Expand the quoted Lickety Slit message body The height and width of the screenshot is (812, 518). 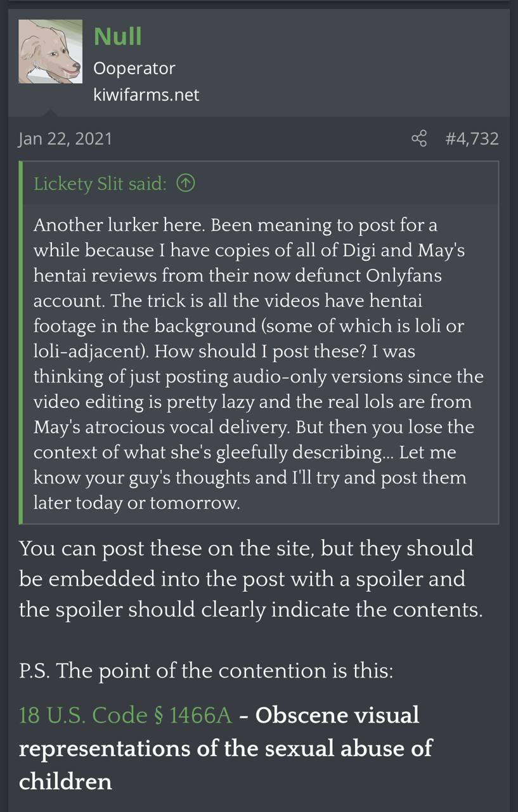[259, 363]
